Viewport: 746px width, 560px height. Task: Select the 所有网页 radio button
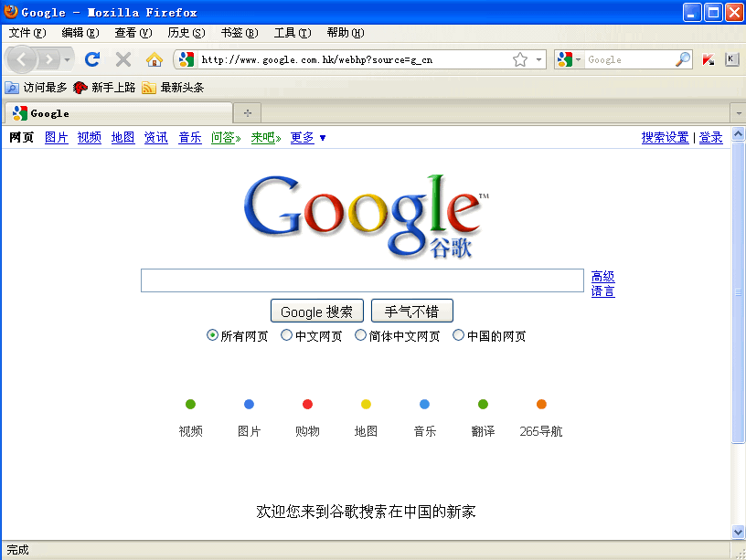point(212,335)
